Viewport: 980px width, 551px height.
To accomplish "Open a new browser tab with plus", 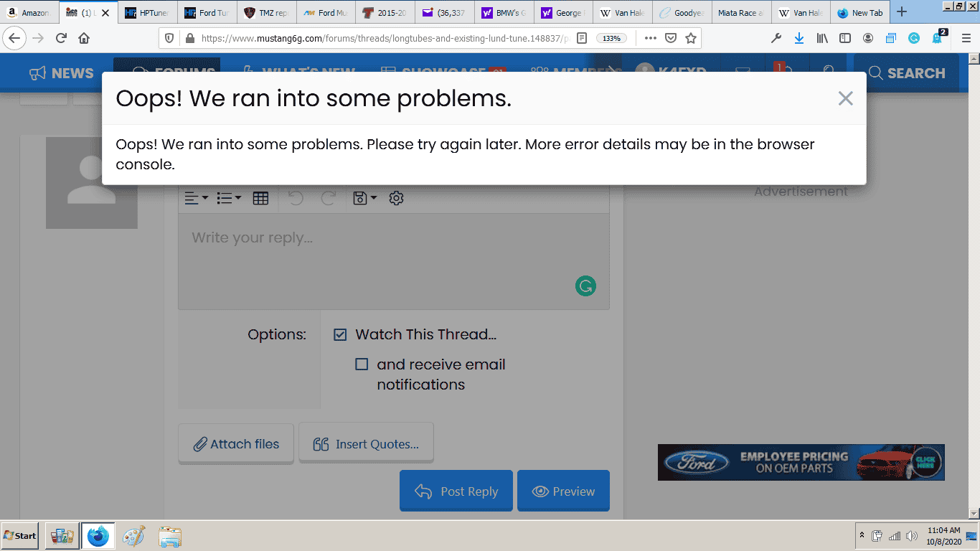I will click(x=902, y=12).
